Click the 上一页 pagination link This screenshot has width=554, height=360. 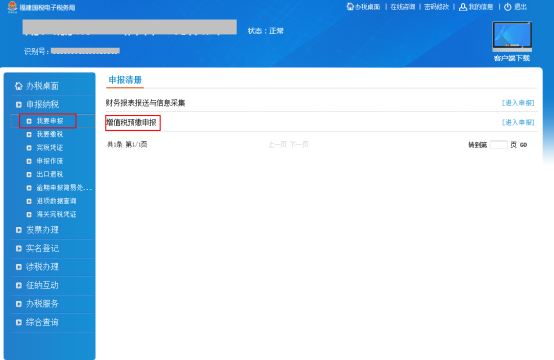(277, 144)
